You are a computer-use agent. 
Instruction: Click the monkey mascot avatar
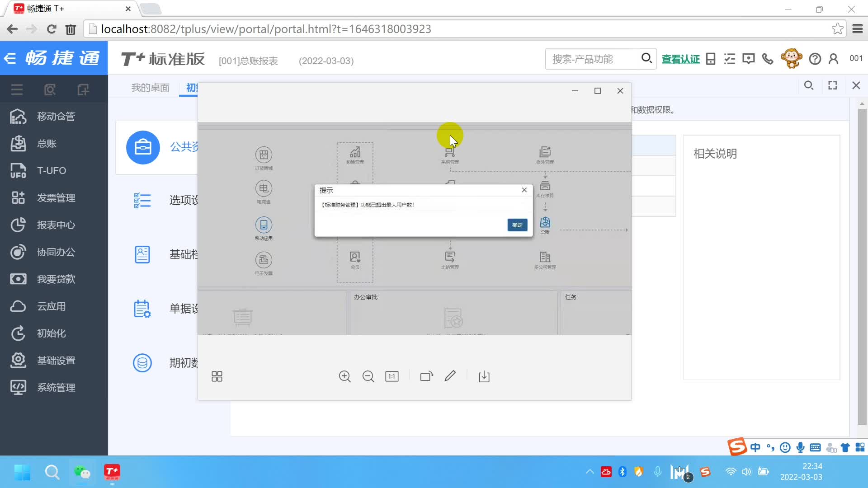[791, 58]
